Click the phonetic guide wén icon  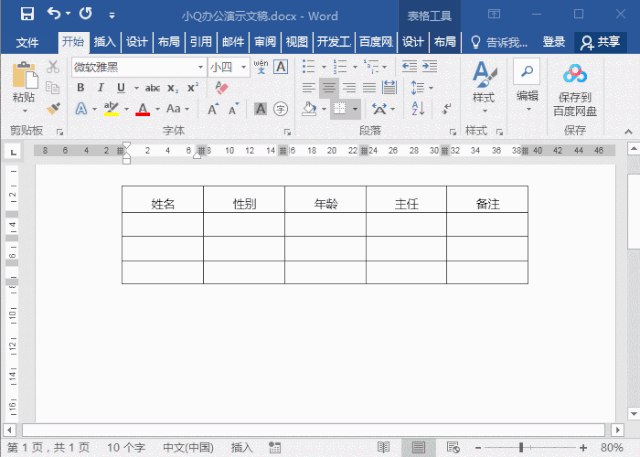point(261,67)
